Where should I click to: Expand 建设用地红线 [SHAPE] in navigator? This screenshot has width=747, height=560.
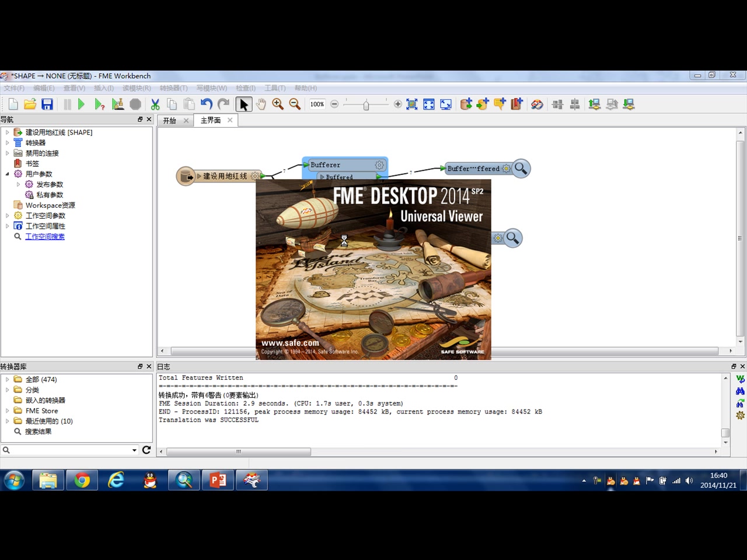click(x=7, y=132)
